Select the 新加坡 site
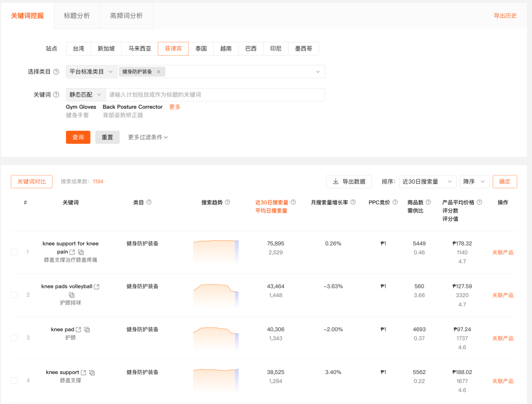Screen dimensions: 532x404 (x=106, y=48)
